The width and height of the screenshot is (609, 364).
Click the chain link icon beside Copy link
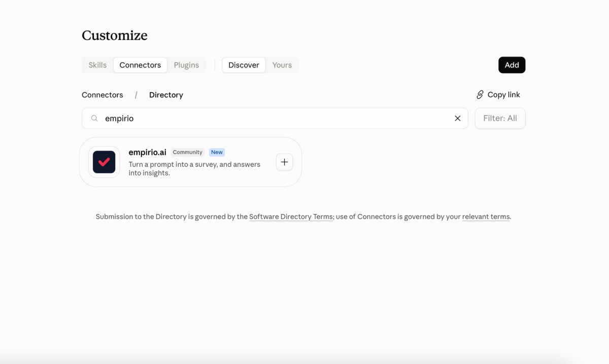click(480, 95)
